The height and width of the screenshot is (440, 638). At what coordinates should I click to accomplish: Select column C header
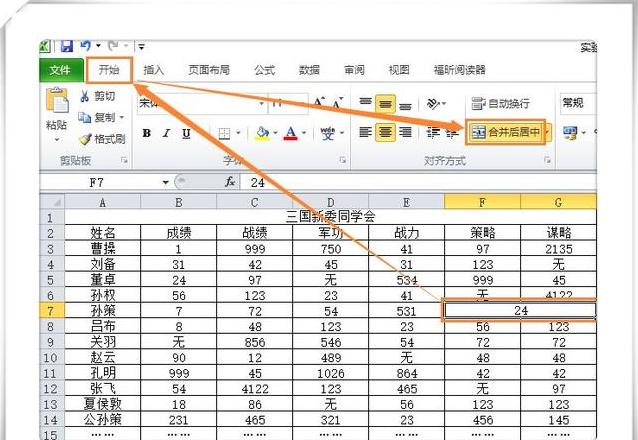(x=255, y=202)
